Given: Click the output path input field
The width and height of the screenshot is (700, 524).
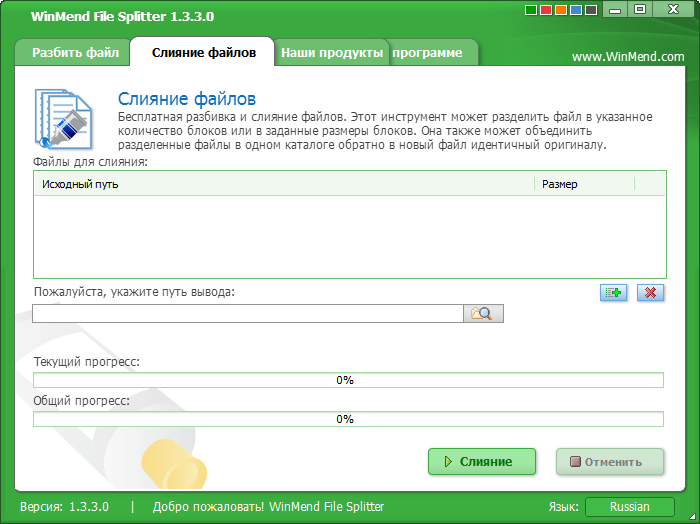Looking at the screenshot, I should [247, 313].
